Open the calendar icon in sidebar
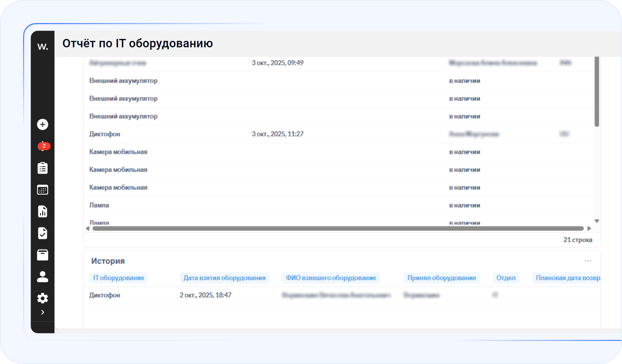The height and width of the screenshot is (364, 622). [43, 190]
